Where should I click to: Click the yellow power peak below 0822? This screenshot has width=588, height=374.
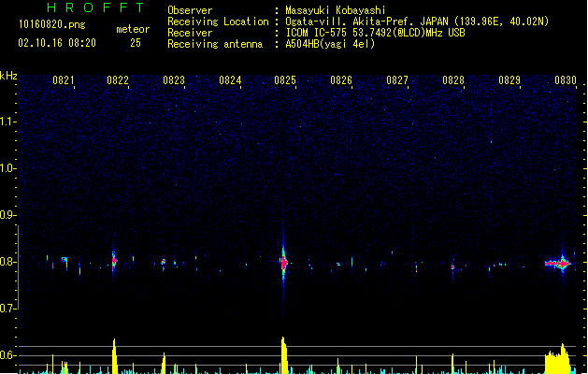coord(114,356)
